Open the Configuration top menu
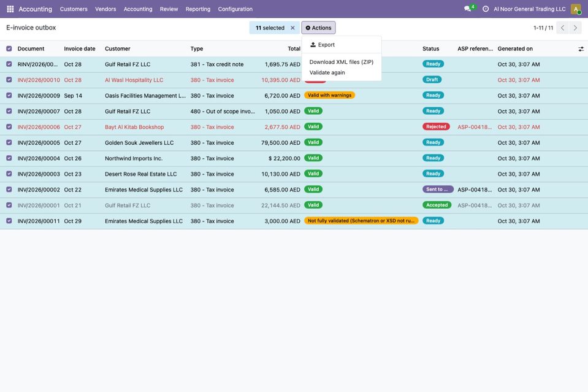588x392 pixels. pos(235,9)
